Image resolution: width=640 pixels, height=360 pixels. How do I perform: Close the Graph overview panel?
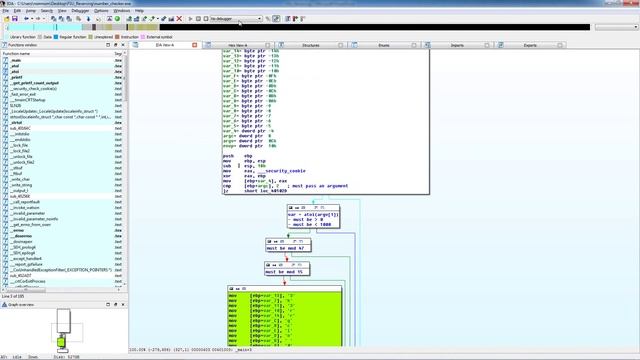(123, 304)
